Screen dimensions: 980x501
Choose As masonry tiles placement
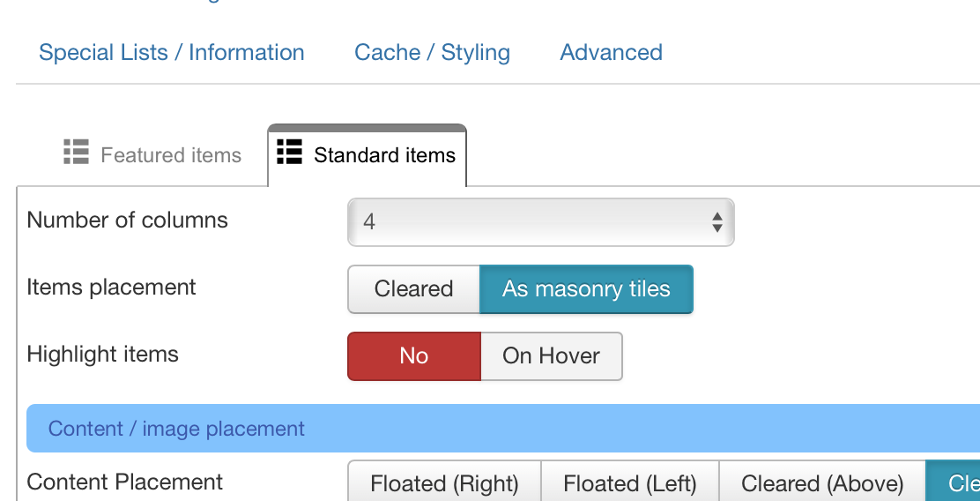[586, 289]
